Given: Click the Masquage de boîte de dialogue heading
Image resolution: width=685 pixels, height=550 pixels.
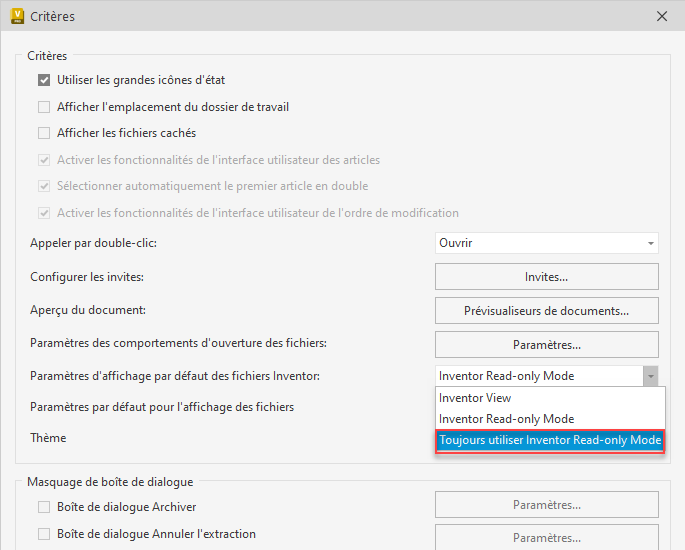Looking at the screenshot, I should pyautogui.click(x=110, y=482).
